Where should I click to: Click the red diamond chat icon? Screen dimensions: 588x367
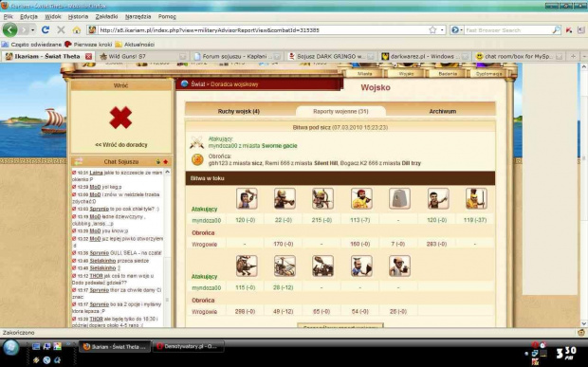[x=165, y=162]
